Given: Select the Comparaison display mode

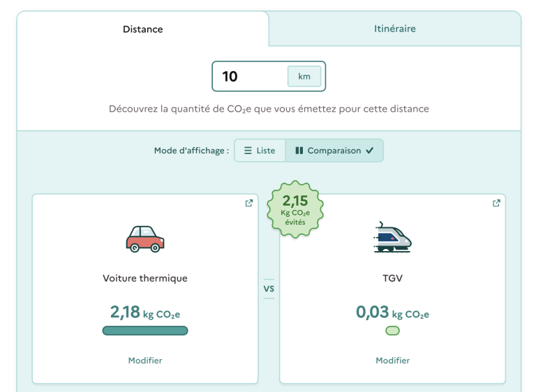Looking at the screenshot, I should pyautogui.click(x=334, y=151).
